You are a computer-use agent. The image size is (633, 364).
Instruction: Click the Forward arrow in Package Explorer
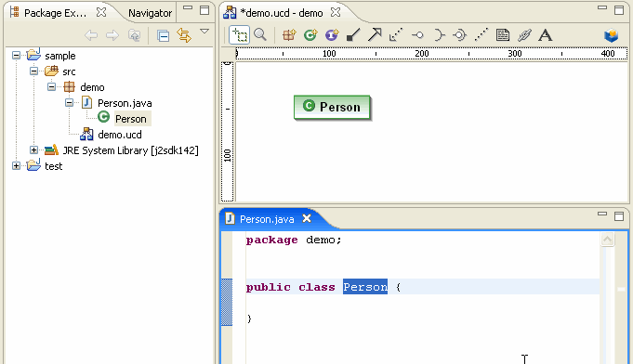[x=112, y=35]
